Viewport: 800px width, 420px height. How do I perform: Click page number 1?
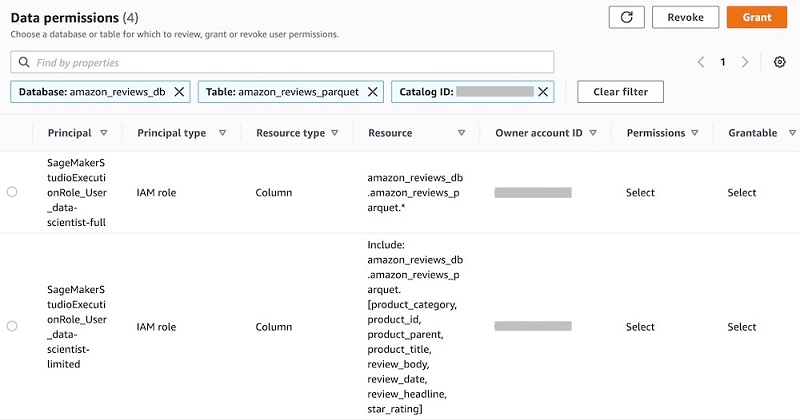coord(722,62)
